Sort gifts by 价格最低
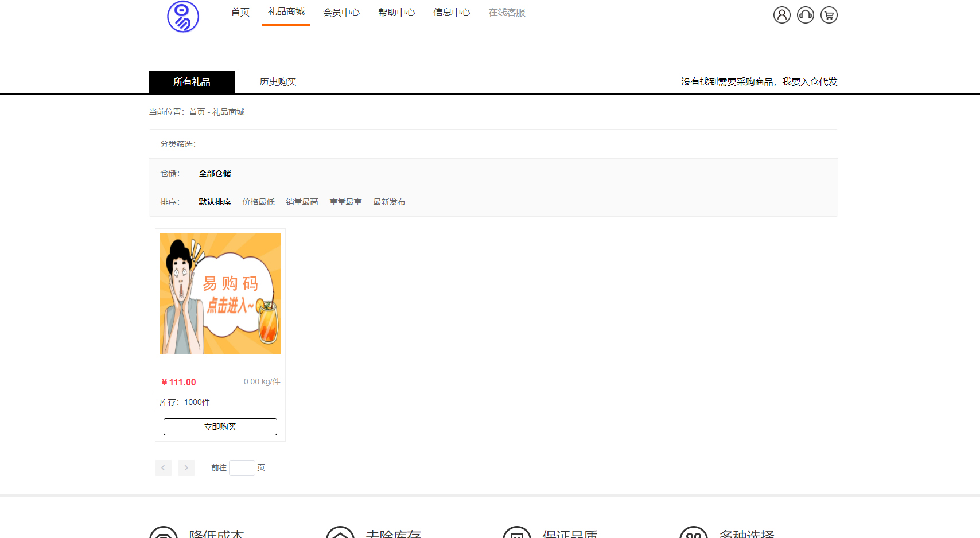 tap(258, 202)
